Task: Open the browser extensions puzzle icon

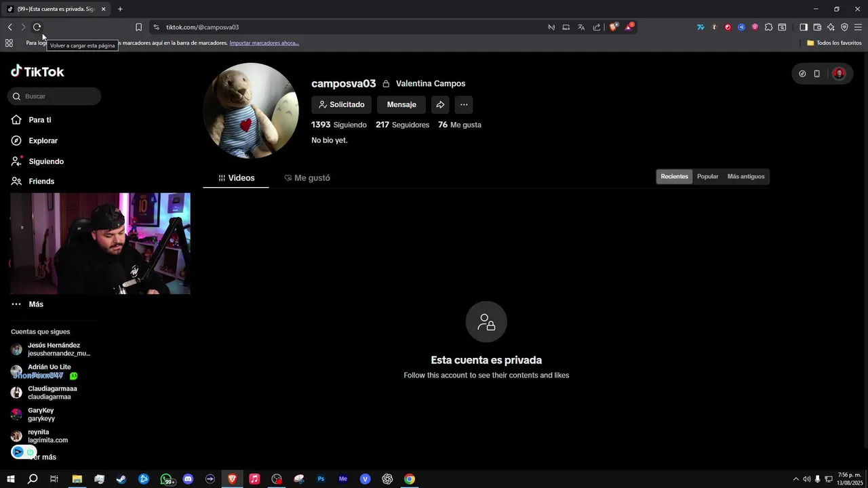Action: [768, 27]
